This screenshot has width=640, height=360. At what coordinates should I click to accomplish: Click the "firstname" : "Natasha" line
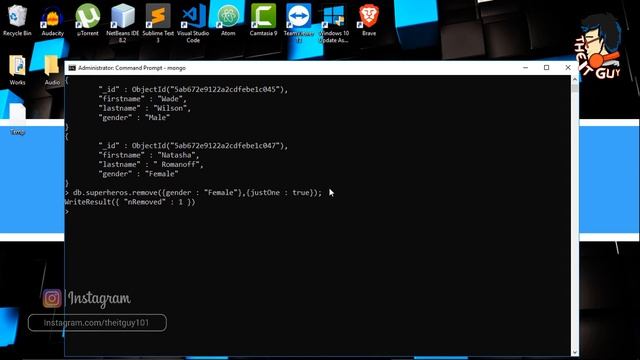pyautogui.click(x=149, y=155)
